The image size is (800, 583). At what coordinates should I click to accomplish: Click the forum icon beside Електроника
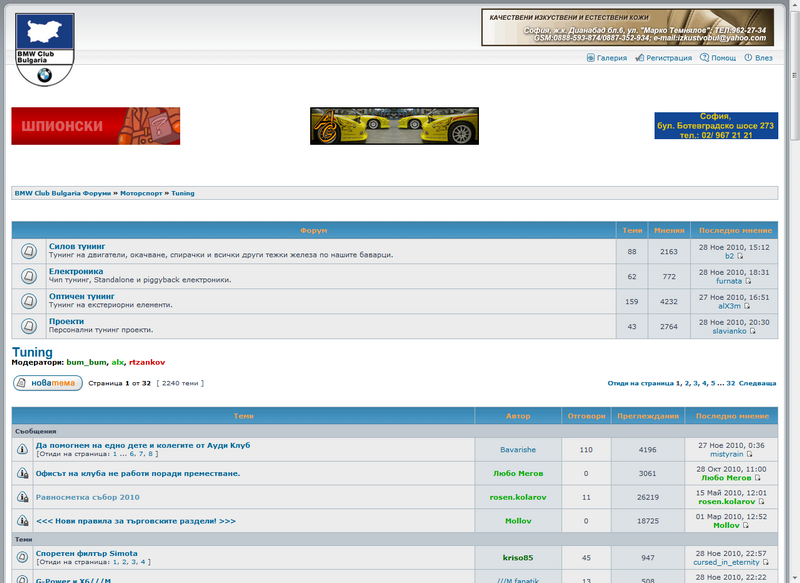pyautogui.click(x=29, y=276)
